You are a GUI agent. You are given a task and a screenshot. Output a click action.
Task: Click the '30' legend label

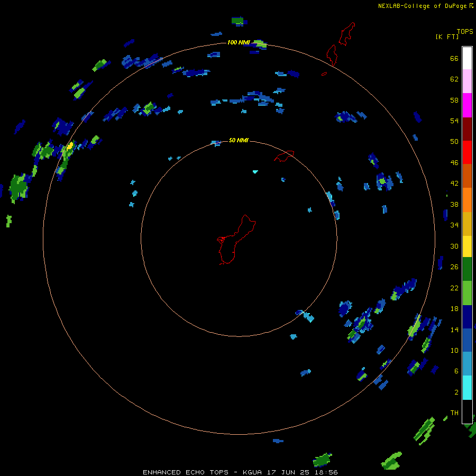click(x=454, y=246)
